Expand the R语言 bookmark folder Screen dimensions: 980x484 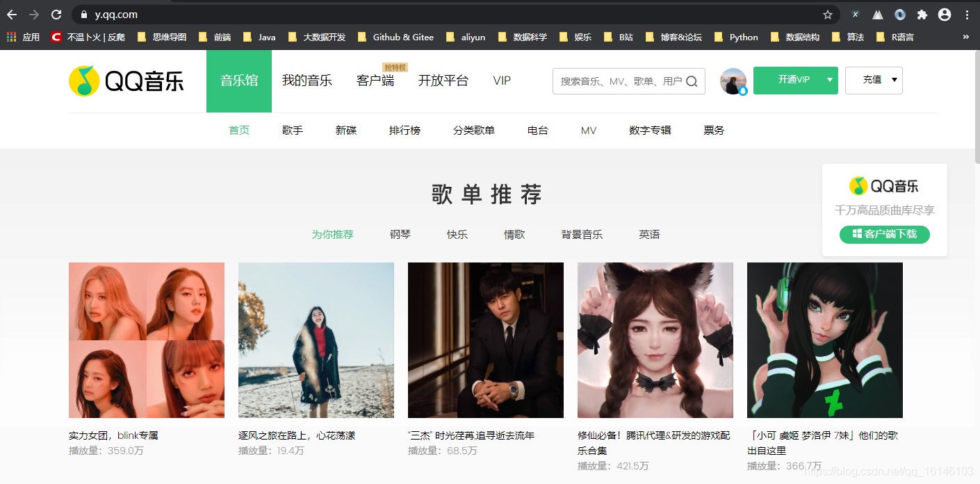tap(895, 37)
